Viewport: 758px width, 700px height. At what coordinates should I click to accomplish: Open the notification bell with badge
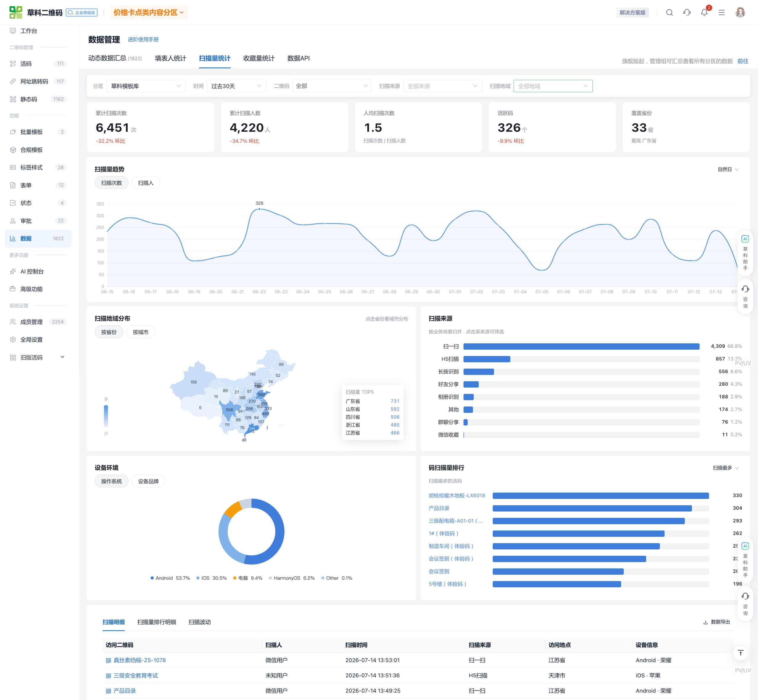coord(705,12)
